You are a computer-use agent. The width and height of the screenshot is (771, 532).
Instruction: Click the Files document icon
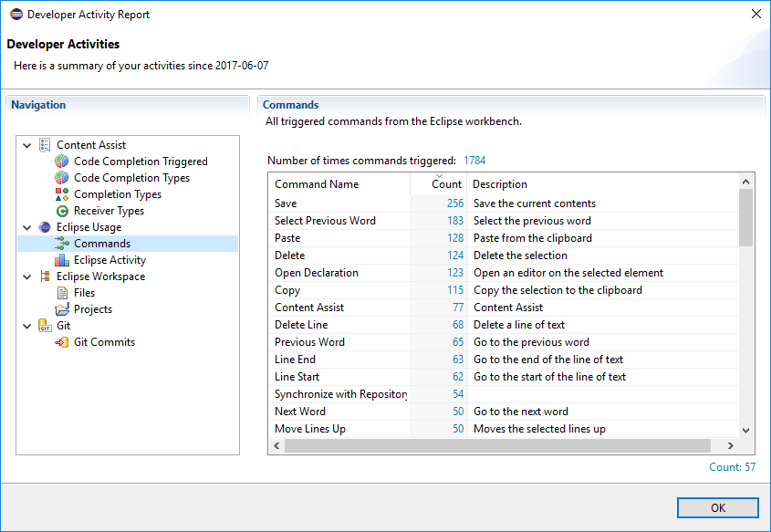click(x=62, y=293)
